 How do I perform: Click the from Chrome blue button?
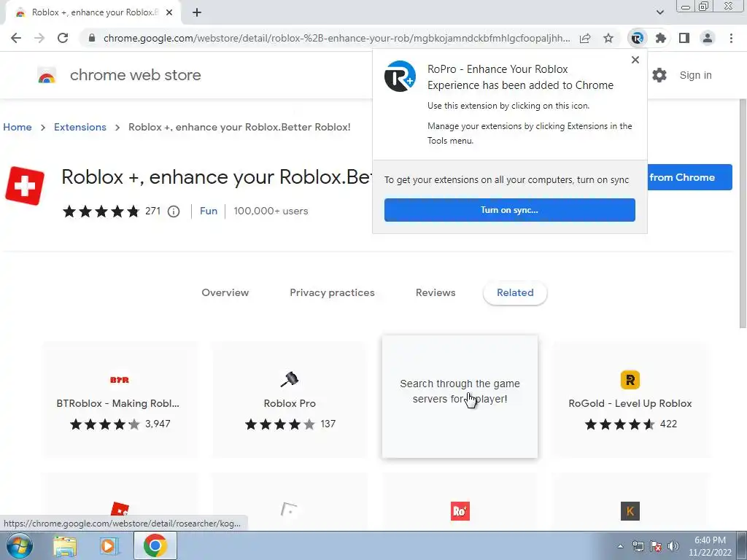[x=690, y=177]
